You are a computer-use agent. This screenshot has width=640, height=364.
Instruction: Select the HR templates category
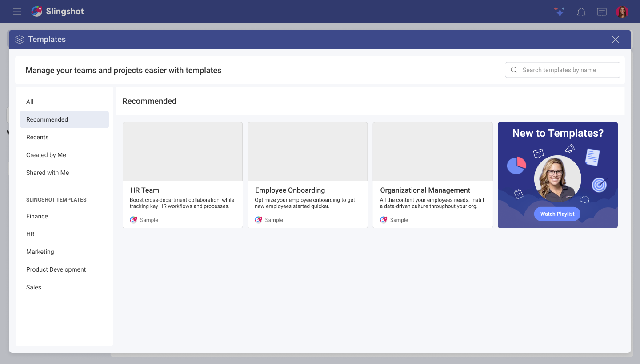coord(64,234)
